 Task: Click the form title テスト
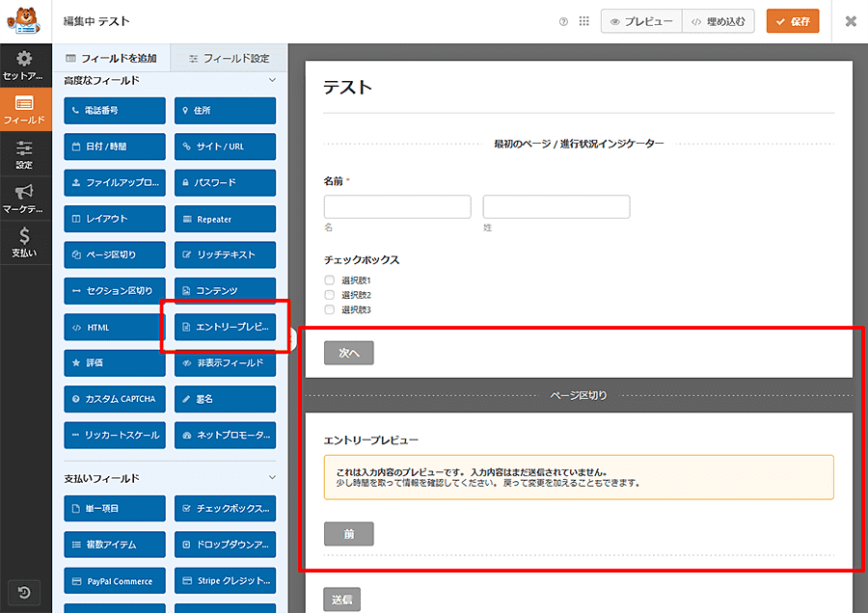[x=347, y=88]
